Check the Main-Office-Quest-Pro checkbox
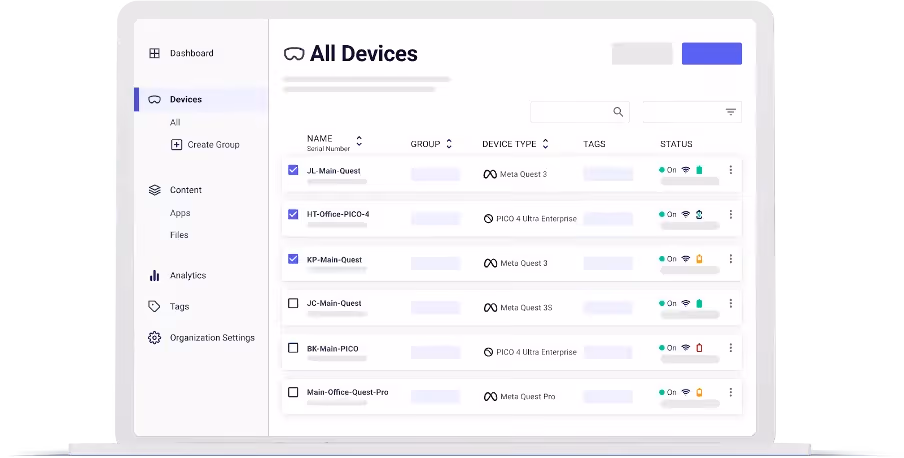904x458 pixels. (x=293, y=392)
